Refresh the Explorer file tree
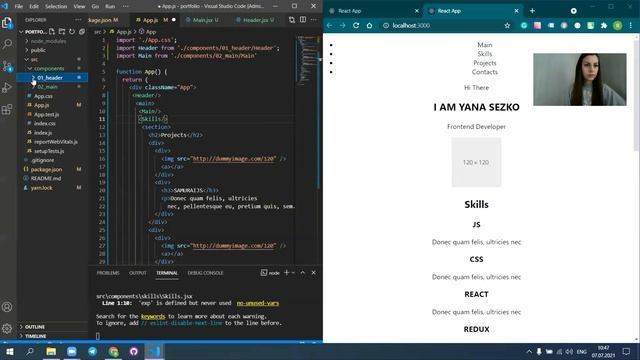The image size is (640, 360). tap(72, 31)
